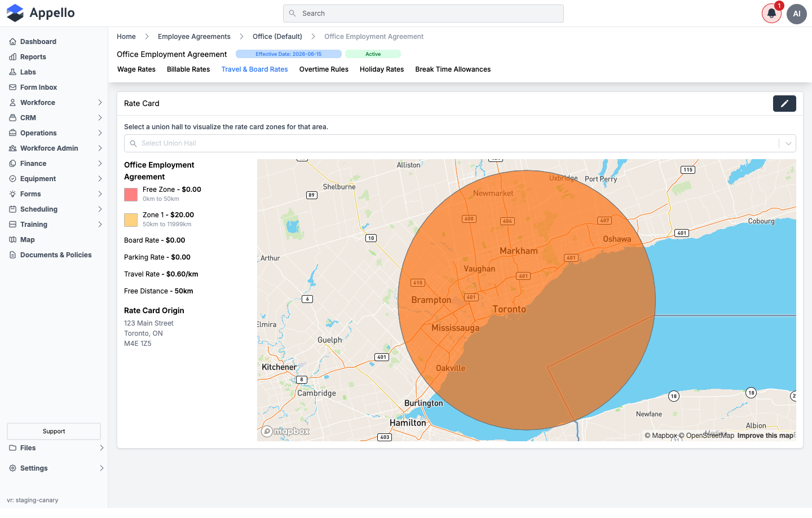Click the Reports chart icon

(x=12, y=57)
